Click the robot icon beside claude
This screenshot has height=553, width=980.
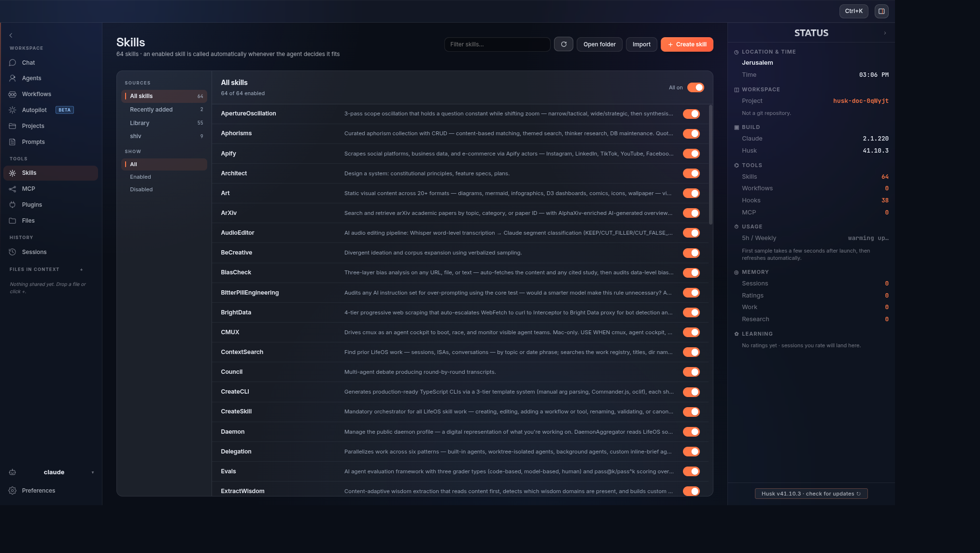(13, 472)
